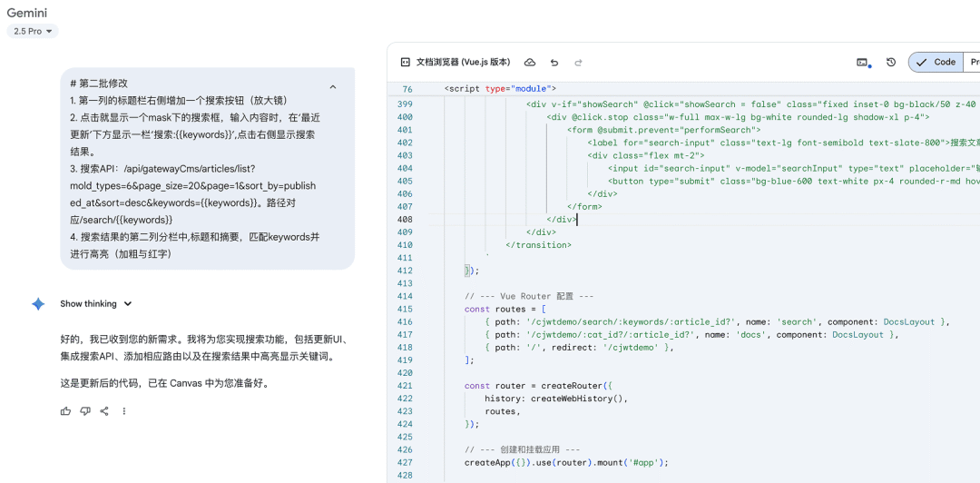Open the version history clock icon
This screenshot has width=980, height=483.
[x=891, y=63]
